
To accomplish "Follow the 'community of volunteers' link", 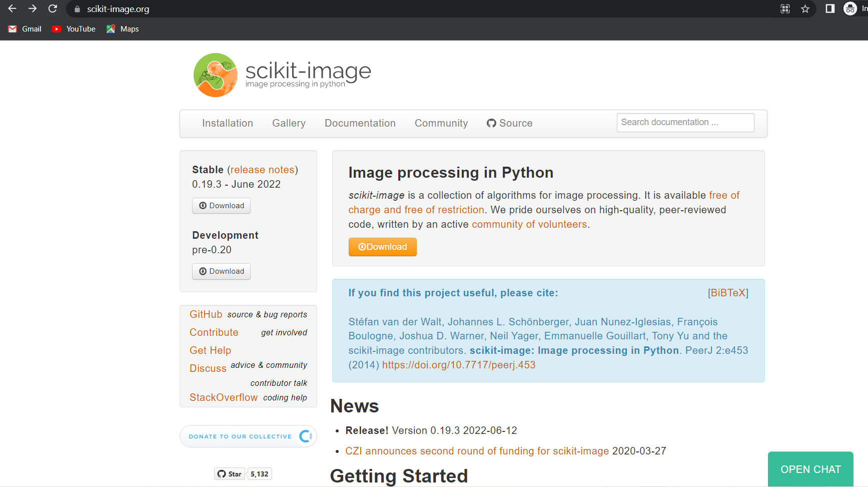I will [529, 224].
